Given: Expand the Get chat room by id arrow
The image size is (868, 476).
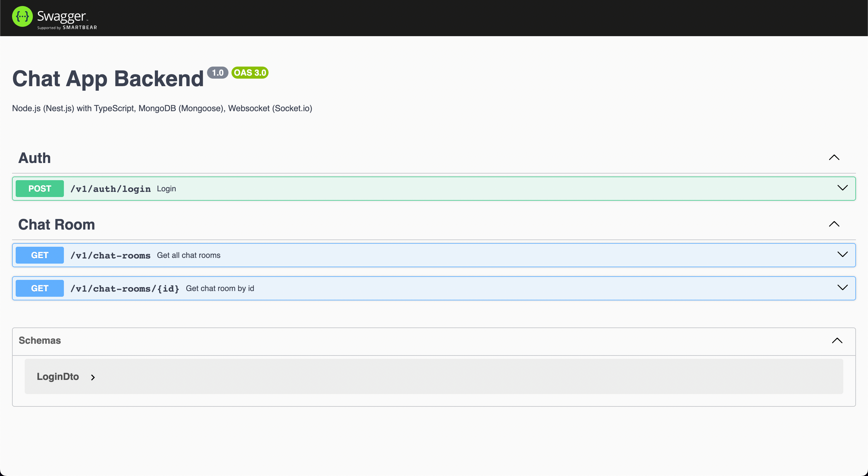Looking at the screenshot, I should [x=842, y=288].
